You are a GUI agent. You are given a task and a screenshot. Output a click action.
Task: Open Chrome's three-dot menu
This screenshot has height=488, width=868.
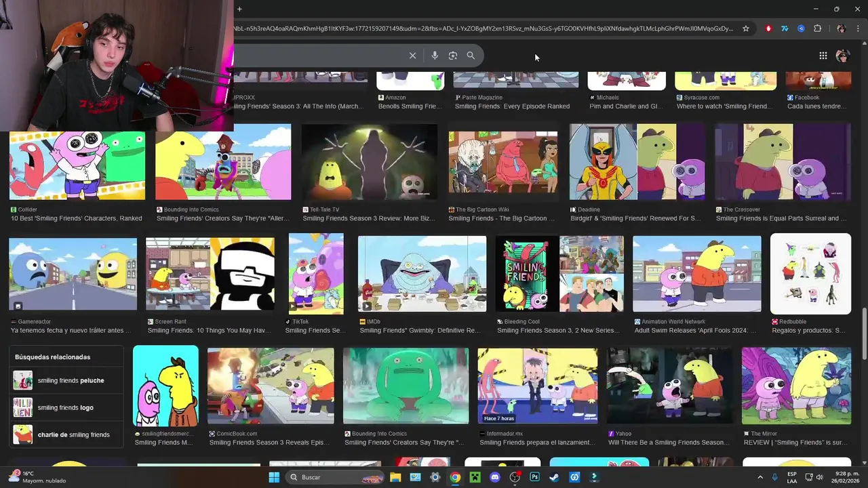(x=858, y=28)
